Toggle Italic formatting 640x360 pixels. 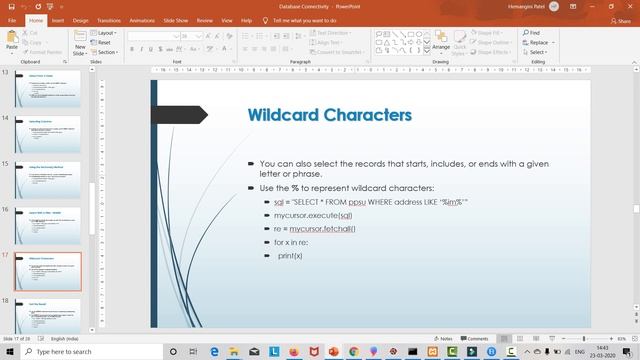coord(141,49)
